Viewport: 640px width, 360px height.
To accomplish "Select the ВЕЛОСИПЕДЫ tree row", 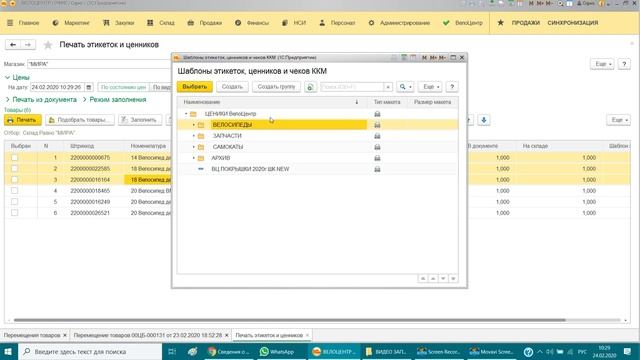I will pos(318,125).
